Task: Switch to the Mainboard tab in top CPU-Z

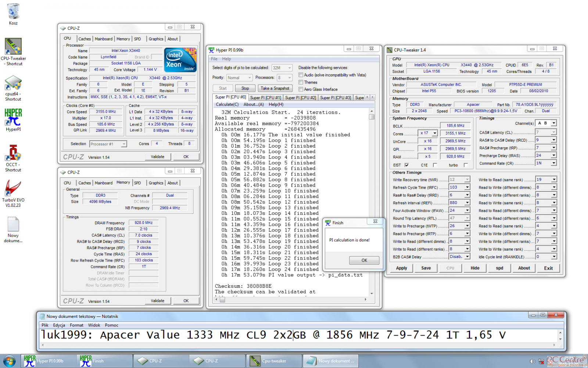Action: click(104, 39)
